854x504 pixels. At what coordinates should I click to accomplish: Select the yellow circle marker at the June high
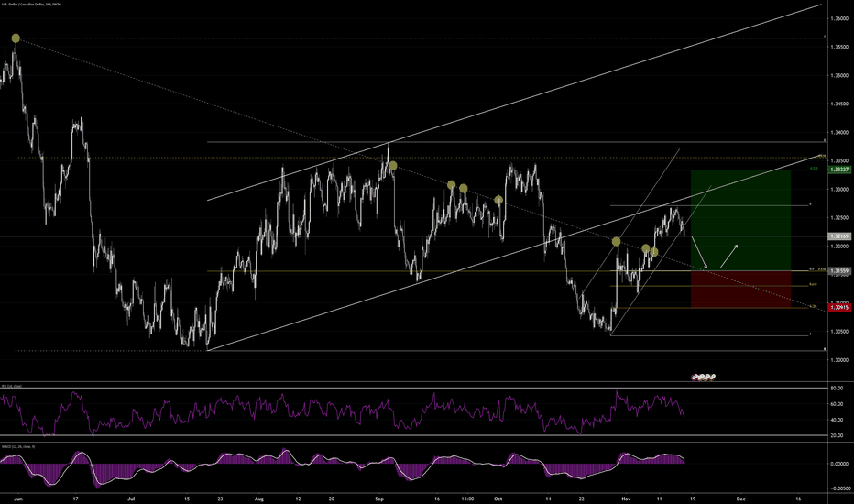tap(16, 38)
